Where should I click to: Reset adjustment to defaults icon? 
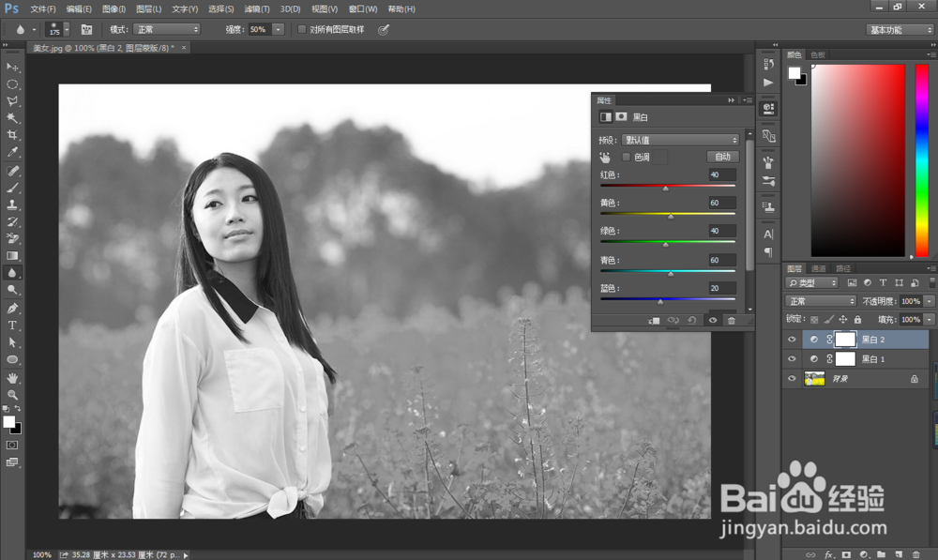692,320
